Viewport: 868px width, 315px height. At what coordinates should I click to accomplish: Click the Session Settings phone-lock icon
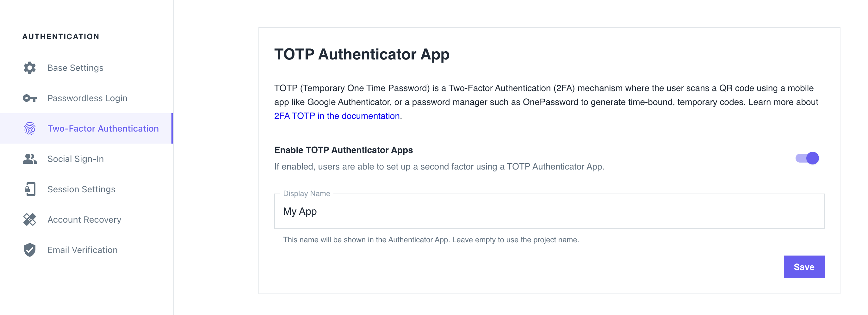tap(30, 189)
